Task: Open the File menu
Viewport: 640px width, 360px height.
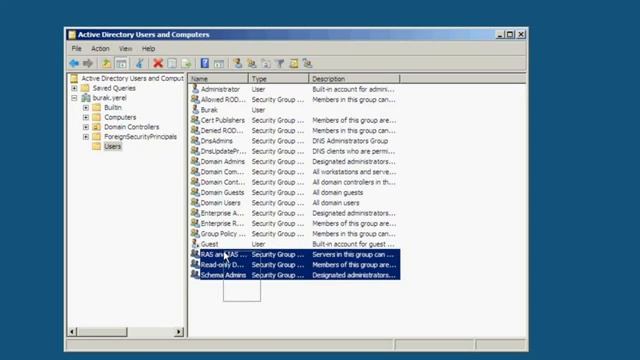Action: (x=76, y=49)
